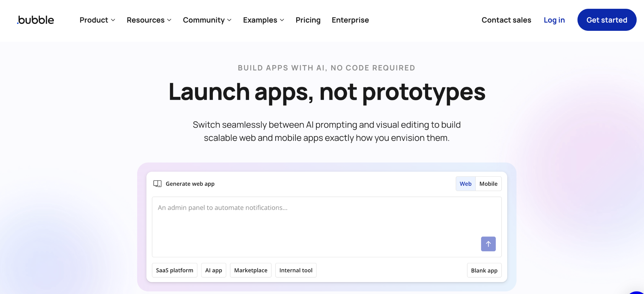
Task: Start with a Blank app
Action: (x=484, y=270)
